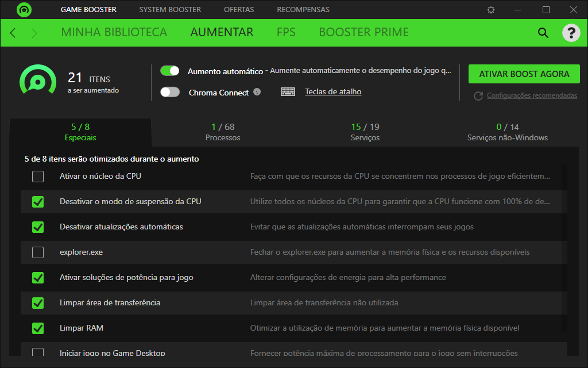Uncheck Limpar área de transferência
Screen dimensions: 588x368
pyautogui.click(x=38, y=303)
